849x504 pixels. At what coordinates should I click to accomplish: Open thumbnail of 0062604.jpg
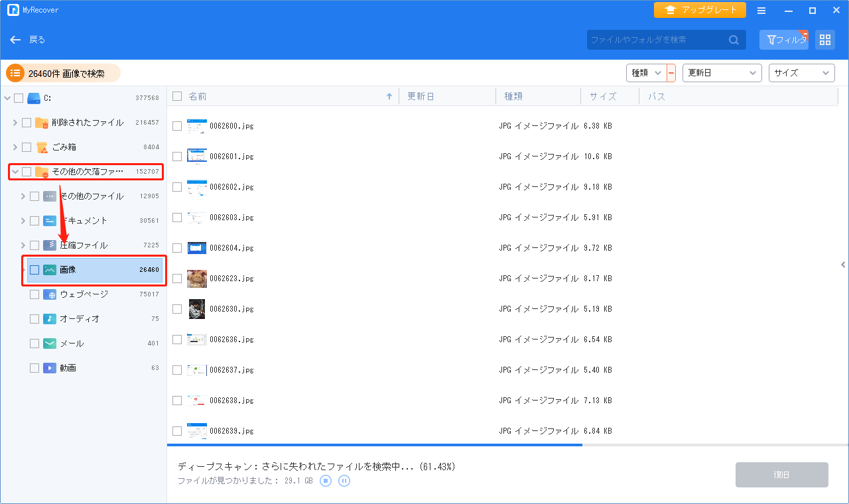197,248
